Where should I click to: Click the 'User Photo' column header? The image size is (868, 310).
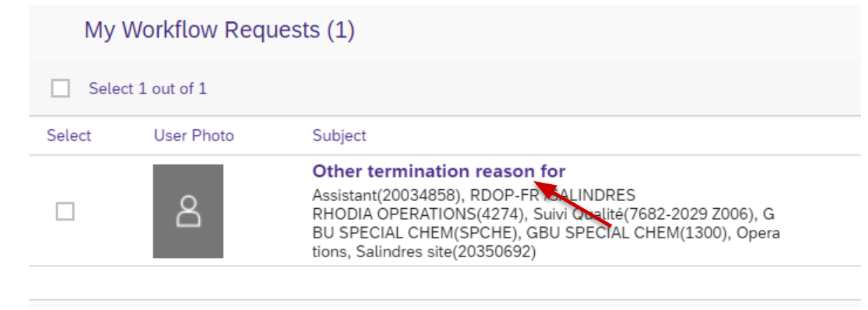coord(194,136)
